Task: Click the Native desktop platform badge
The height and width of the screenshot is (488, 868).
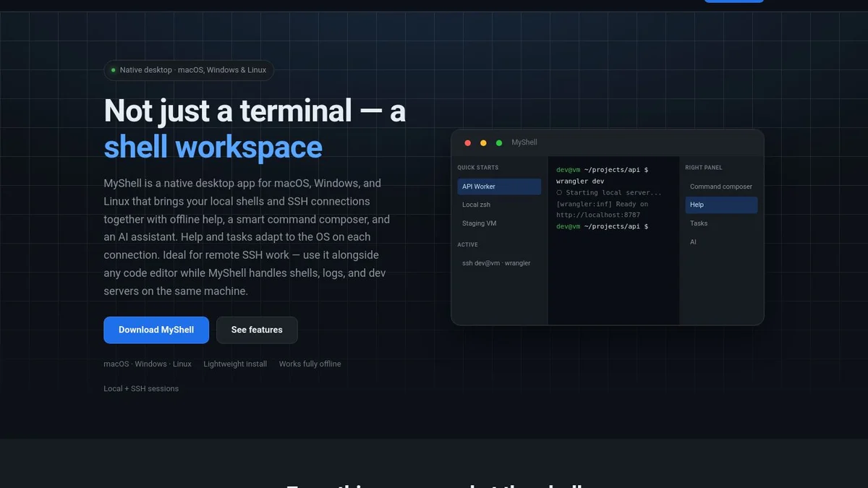Action: 189,70
